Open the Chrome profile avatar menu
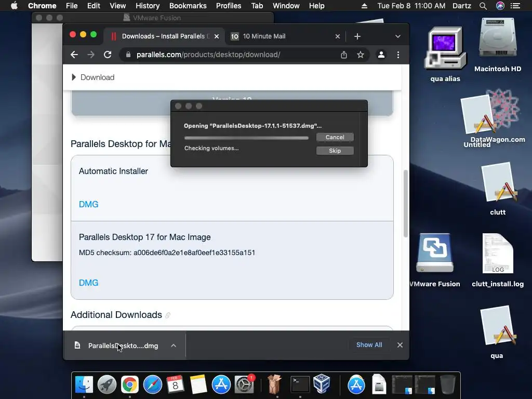 381,55
